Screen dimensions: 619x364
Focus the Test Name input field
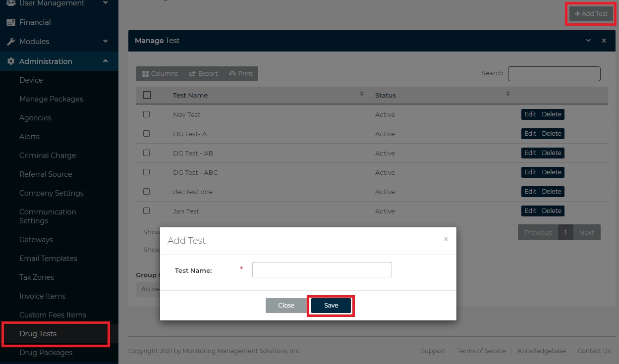click(322, 270)
